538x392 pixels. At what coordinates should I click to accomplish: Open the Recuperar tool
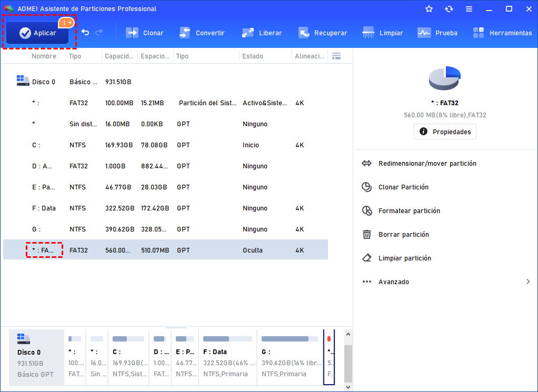tap(323, 33)
